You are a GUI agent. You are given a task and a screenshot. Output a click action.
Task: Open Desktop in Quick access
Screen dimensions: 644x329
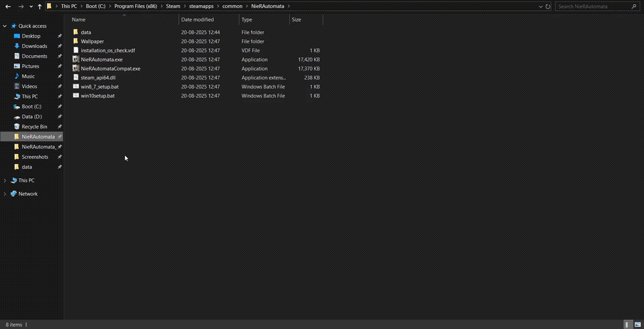tap(31, 36)
